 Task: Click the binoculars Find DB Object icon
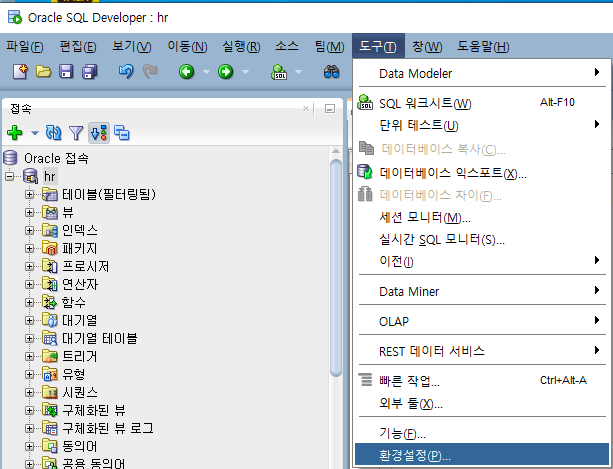[332, 72]
